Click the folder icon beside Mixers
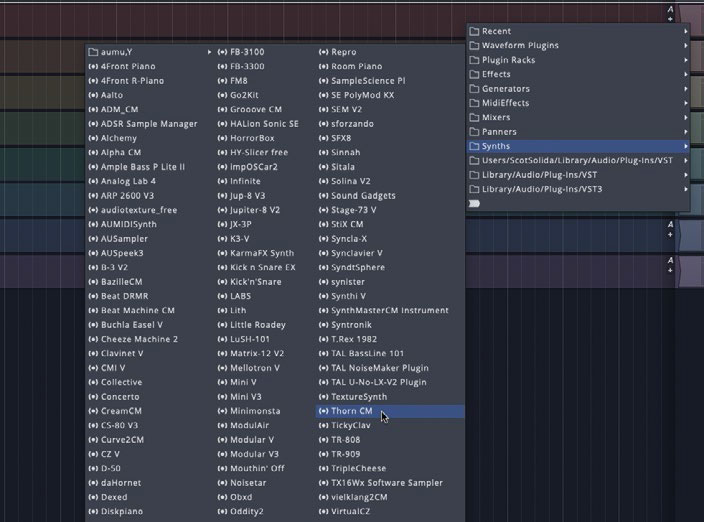 [x=474, y=117]
